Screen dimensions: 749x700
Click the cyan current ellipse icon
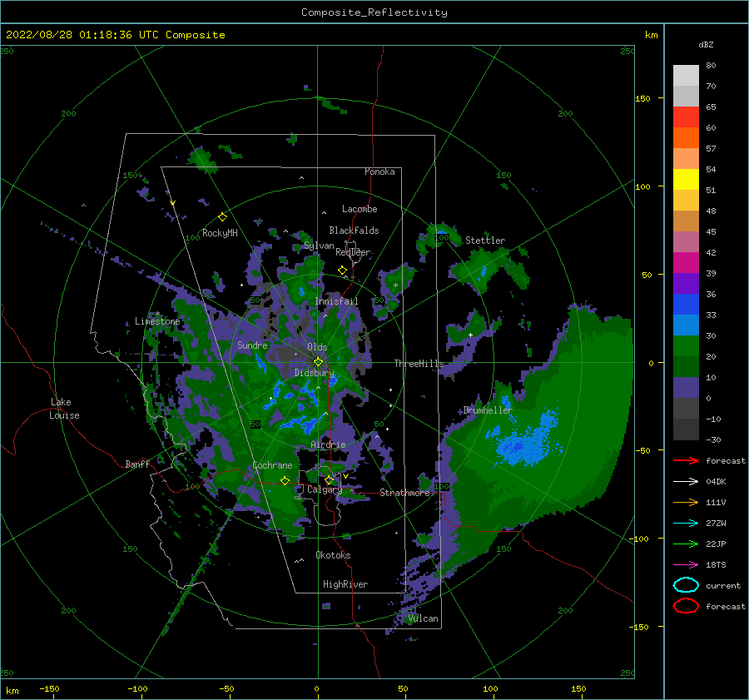click(686, 585)
